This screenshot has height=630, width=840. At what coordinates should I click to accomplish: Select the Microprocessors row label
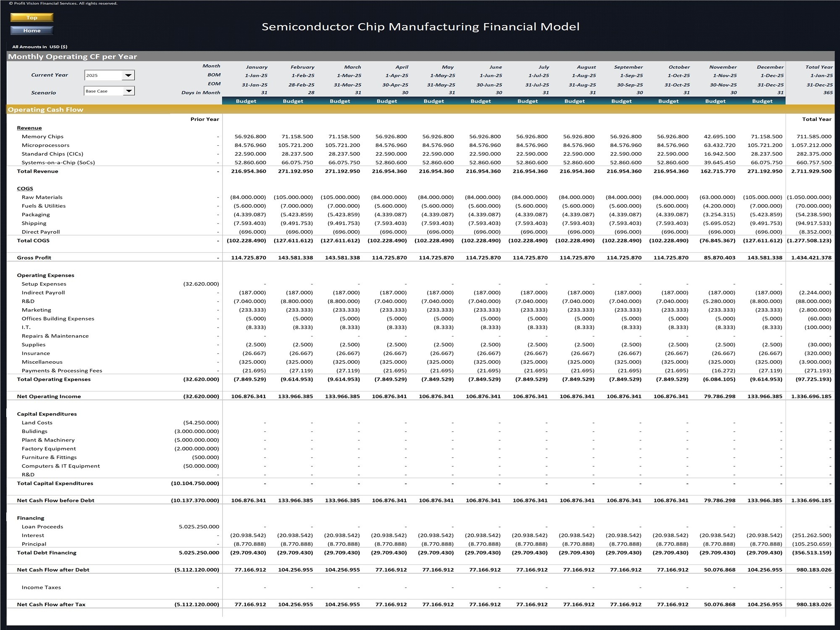[45, 145]
